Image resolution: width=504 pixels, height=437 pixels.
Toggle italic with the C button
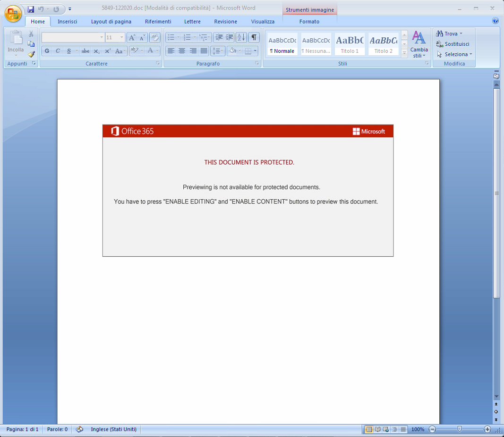(x=58, y=51)
